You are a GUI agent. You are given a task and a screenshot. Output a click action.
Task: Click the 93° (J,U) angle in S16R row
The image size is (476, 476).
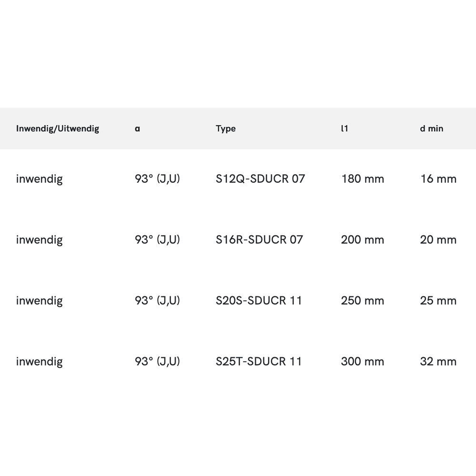tap(157, 239)
